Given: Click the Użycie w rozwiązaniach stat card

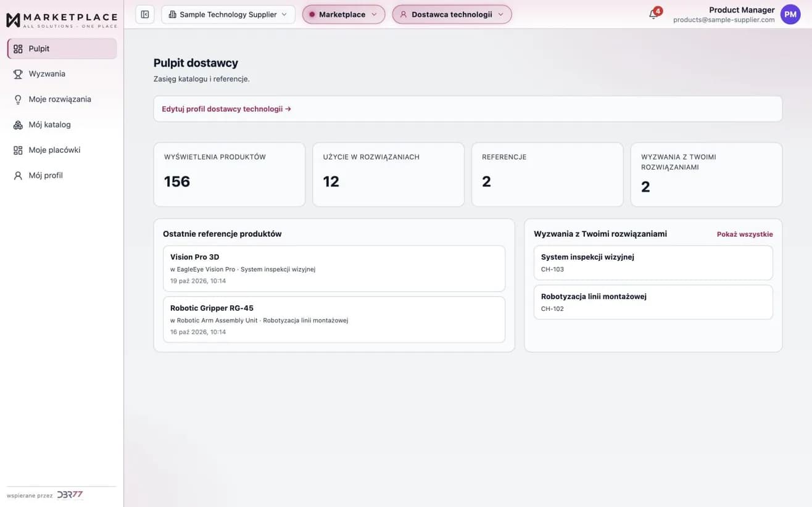Looking at the screenshot, I should (x=388, y=175).
